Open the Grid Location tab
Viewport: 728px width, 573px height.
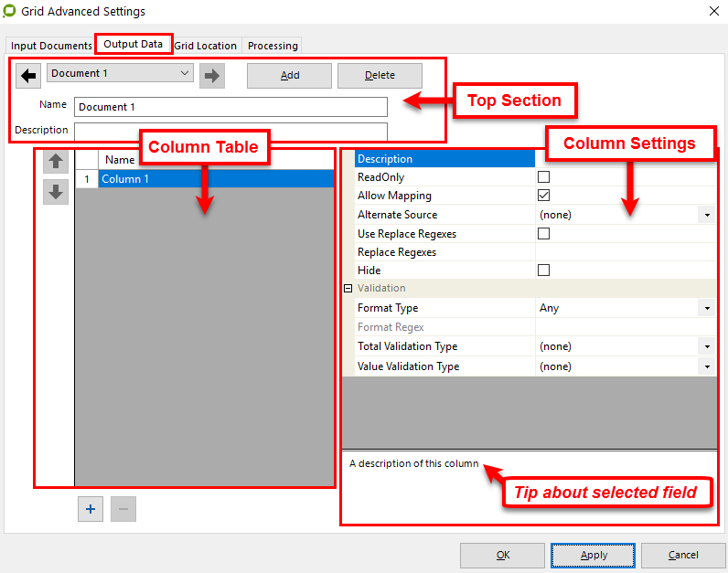click(206, 46)
